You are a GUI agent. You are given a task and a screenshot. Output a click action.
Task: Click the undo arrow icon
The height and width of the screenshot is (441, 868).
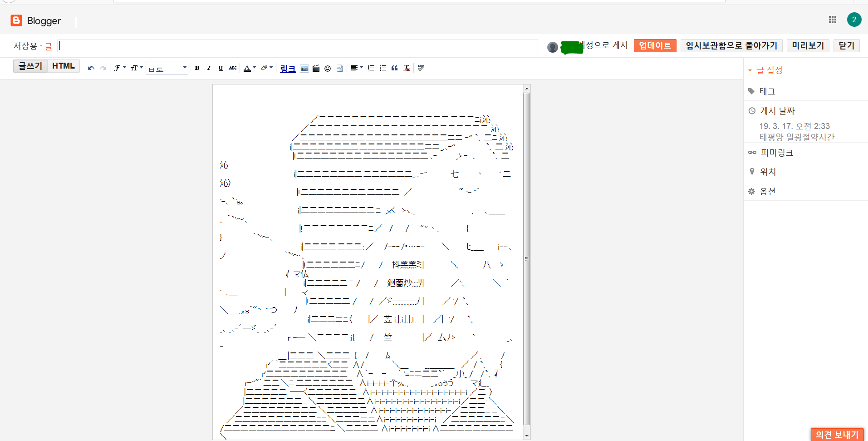(91, 68)
